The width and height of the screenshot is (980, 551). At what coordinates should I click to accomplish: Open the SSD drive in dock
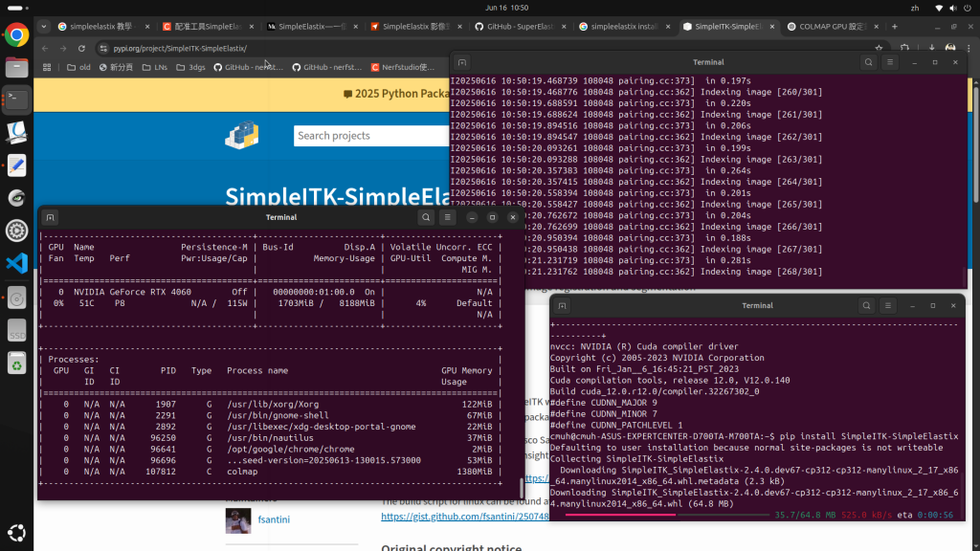tap(16, 330)
